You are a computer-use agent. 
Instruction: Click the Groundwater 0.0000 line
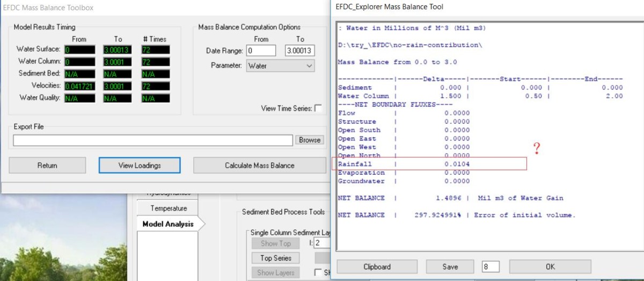pyautogui.click(x=404, y=181)
